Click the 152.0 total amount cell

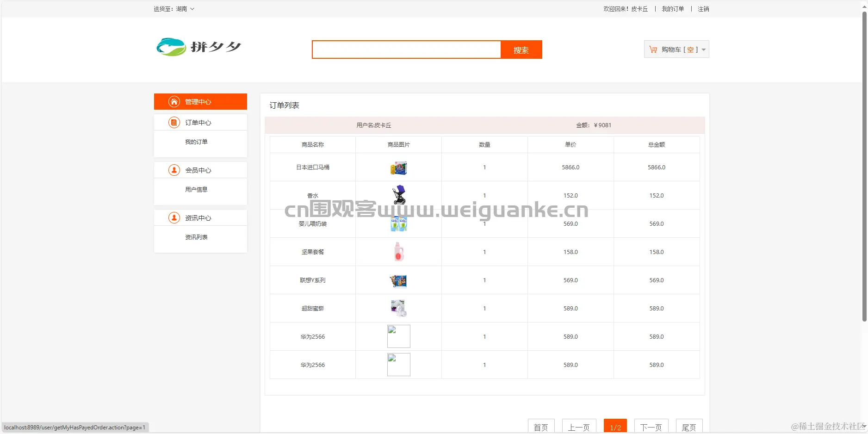[x=657, y=196]
